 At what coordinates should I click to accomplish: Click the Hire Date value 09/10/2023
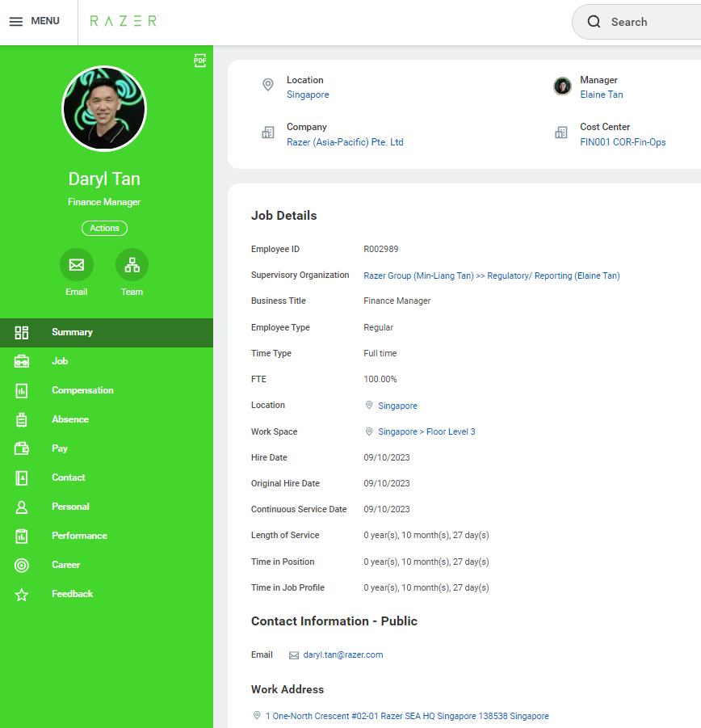pos(387,457)
